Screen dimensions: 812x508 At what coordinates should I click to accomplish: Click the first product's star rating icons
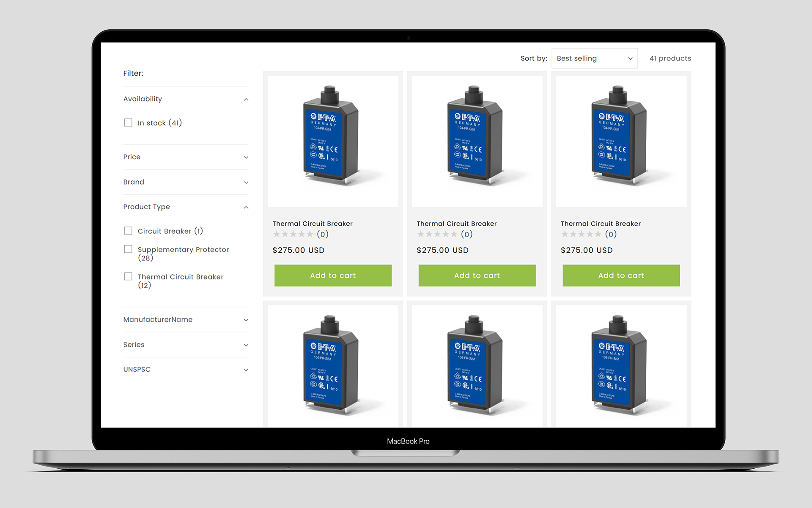click(293, 234)
